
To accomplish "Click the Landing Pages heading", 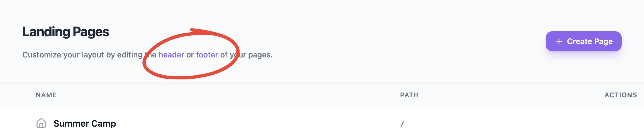I will 66,32.
